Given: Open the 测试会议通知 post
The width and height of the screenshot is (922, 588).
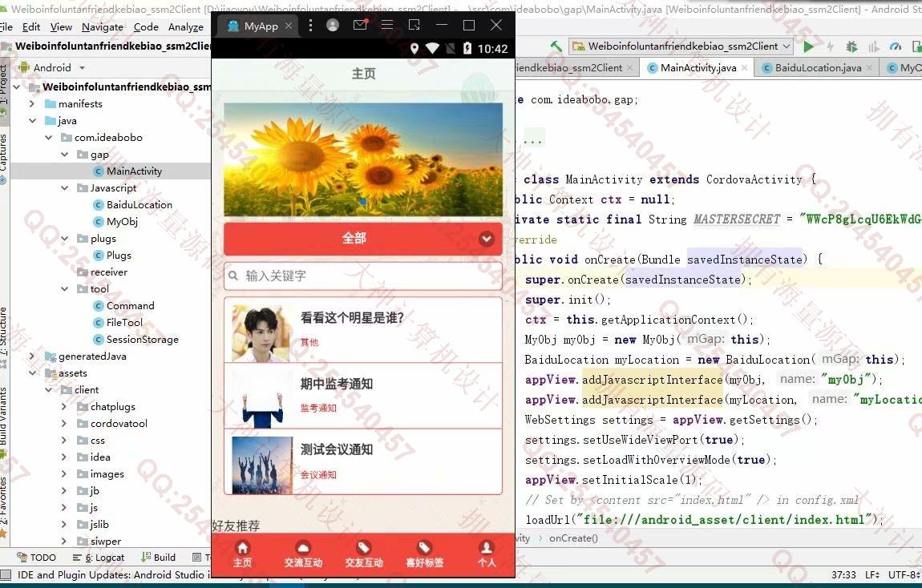Looking at the screenshot, I should 363,461.
